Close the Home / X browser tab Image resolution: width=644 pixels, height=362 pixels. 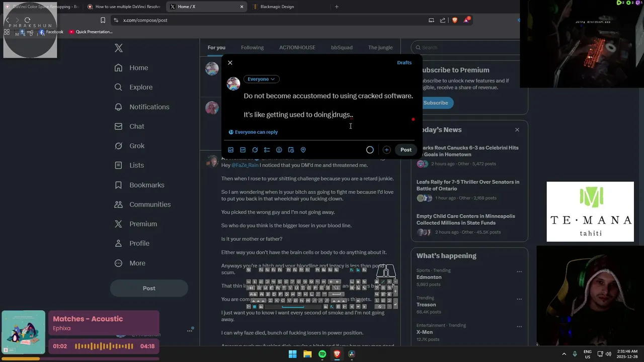click(242, 7)
